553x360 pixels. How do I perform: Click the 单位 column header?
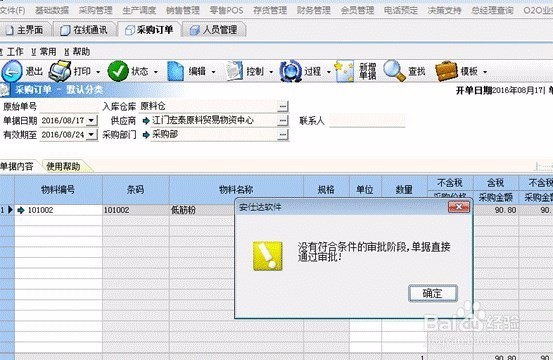(365, 190)
